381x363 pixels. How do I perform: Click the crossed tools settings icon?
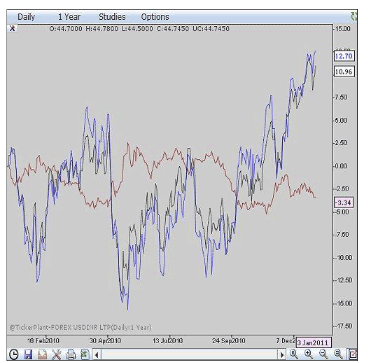click(x=57, y=354)
